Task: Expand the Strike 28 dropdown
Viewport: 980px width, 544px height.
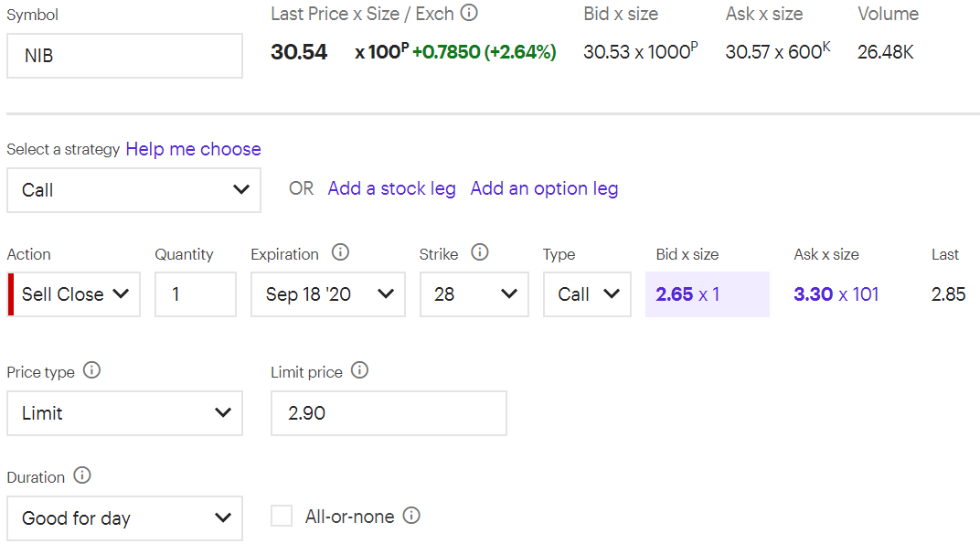Action: [474, 293]
